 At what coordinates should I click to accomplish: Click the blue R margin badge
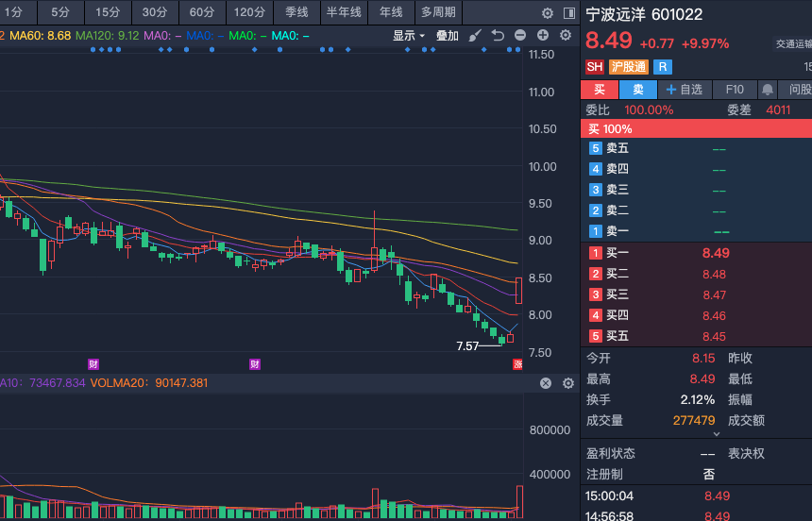(662, 67)
